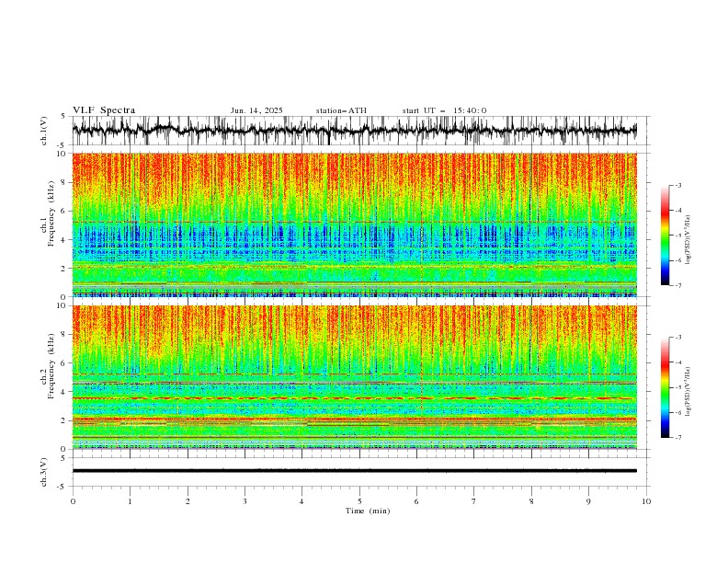Viewport: 728px width, 563px height.
Task: Click the ch.1 spectrogram '6' kHz tick label
Action: [x=64, y=211]
